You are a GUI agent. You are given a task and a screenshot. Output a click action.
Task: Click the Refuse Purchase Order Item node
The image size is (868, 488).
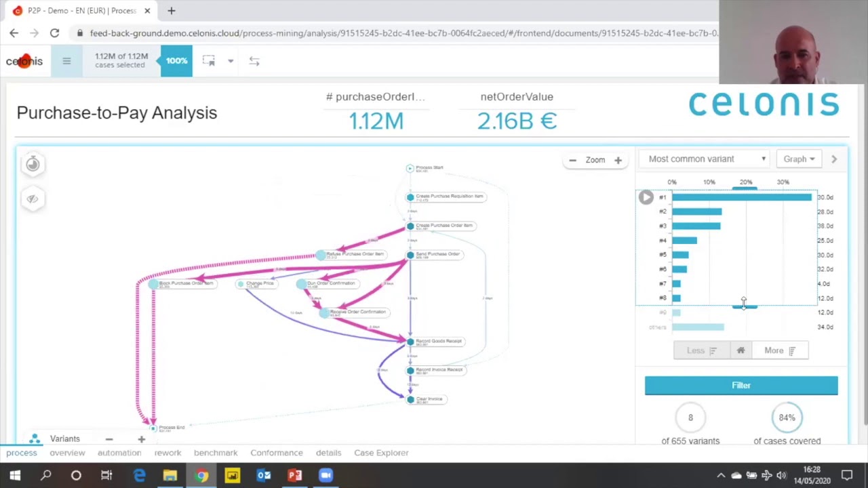(351, 255)
